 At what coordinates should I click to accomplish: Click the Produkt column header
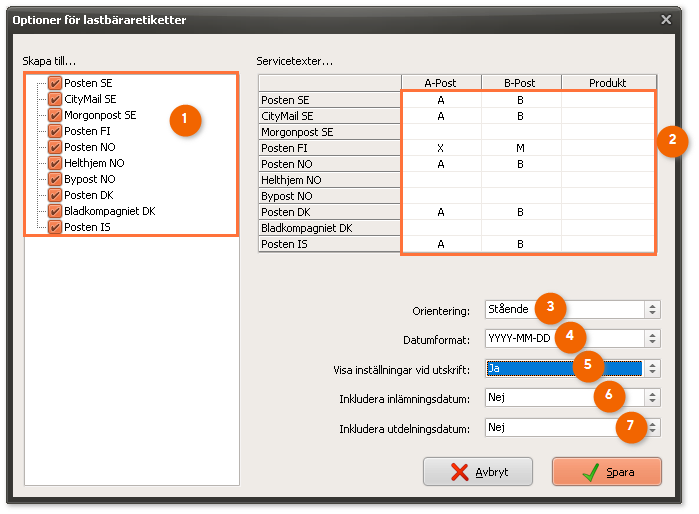608,83
